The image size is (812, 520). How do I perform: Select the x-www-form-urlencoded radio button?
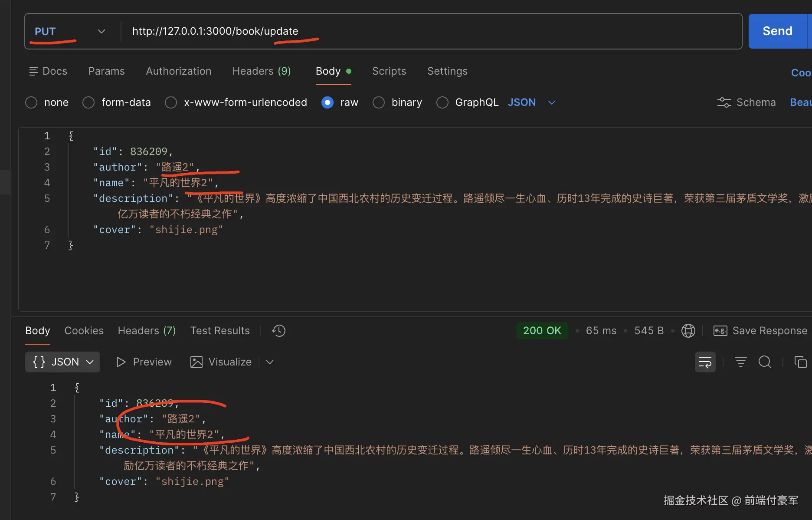[171, 102]
